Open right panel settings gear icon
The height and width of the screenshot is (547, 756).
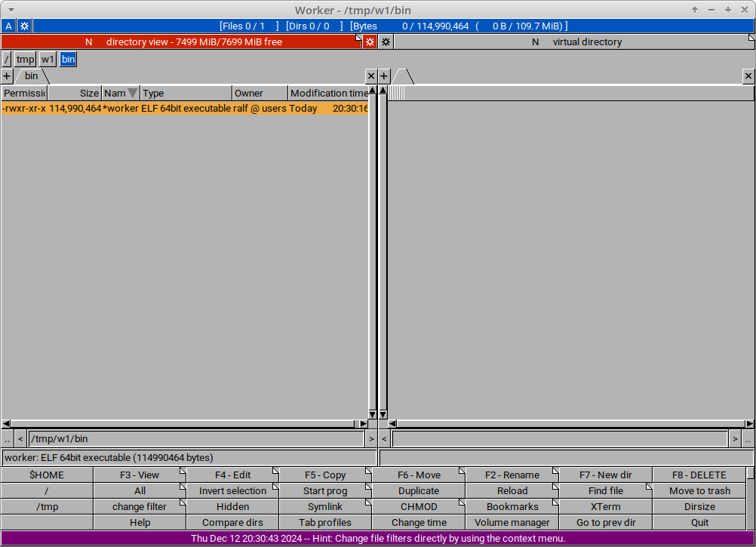click(x=386, y=41)
